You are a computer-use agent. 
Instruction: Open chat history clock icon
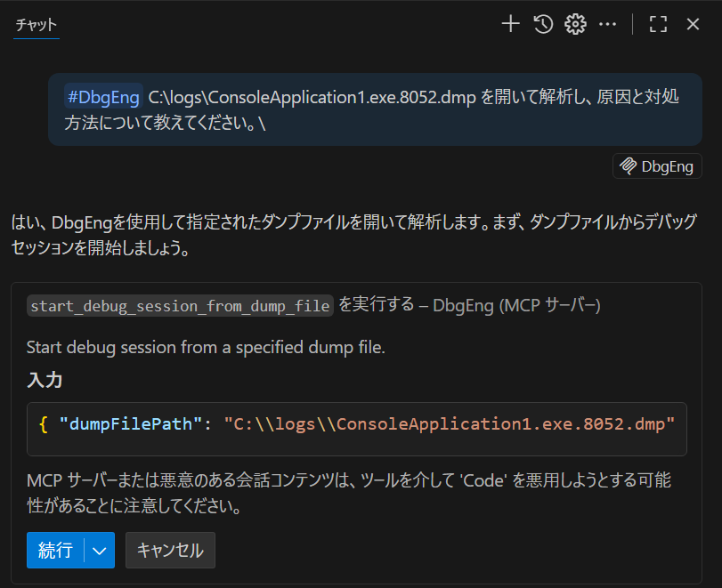click(x=543, y=24)
